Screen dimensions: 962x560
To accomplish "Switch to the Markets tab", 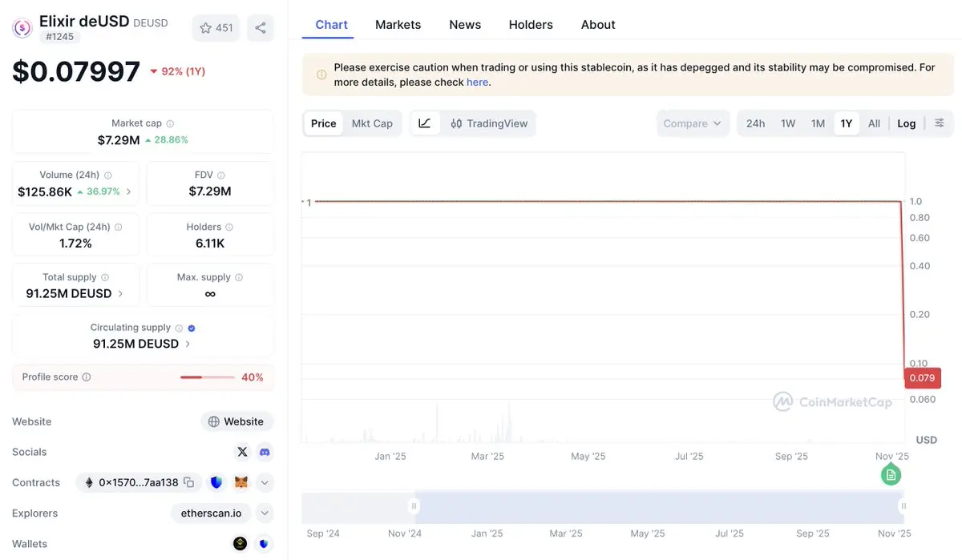I will pos(398,25).
